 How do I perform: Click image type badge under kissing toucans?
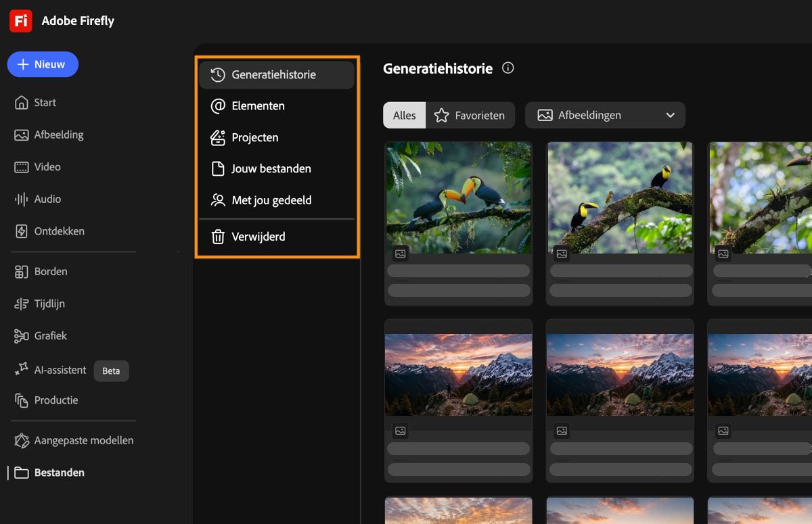(x=401, y=254)
